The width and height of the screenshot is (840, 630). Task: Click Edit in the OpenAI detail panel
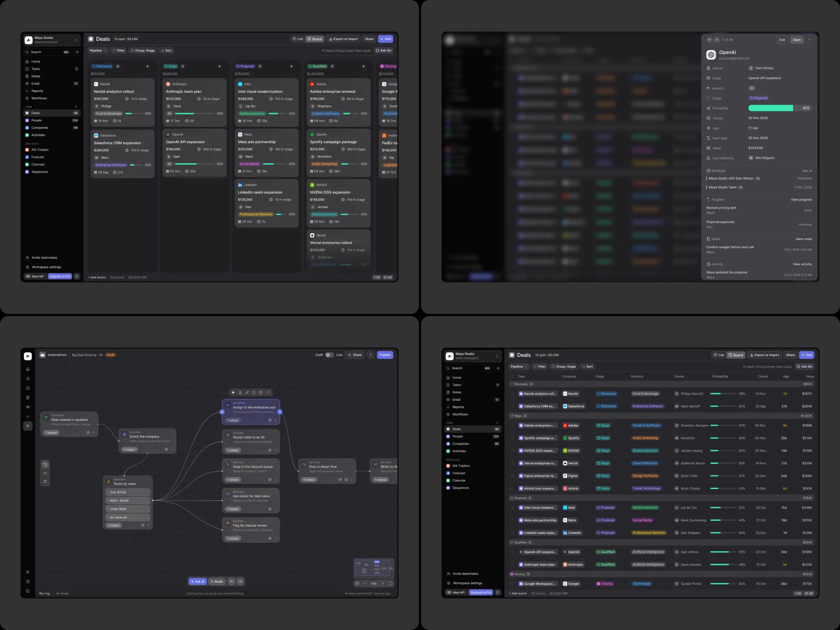point(782,40)
